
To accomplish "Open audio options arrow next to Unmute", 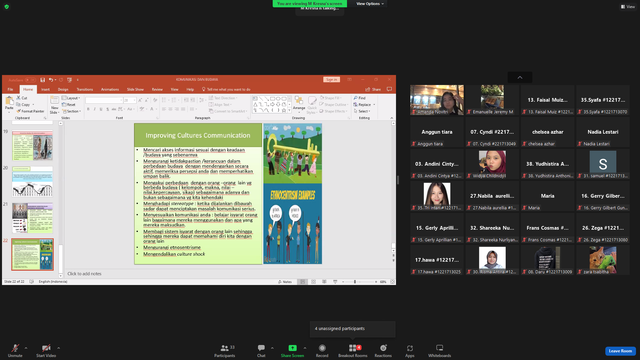I will coord(26,348).
